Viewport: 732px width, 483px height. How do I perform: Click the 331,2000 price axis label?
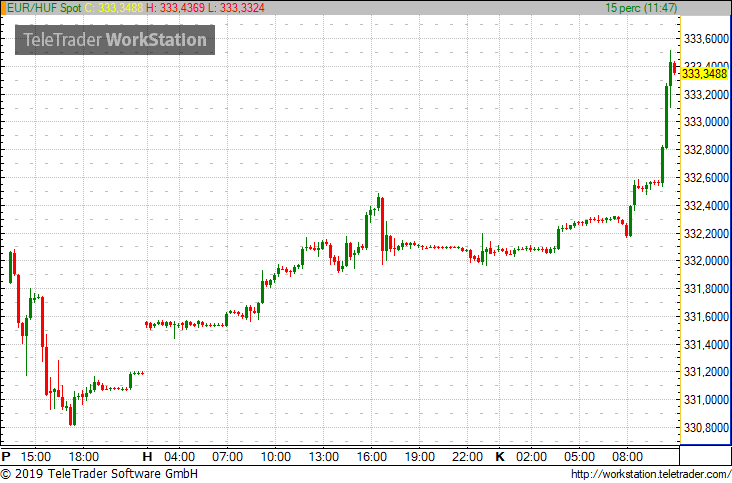pyautogui.click(x=706, y=372)
